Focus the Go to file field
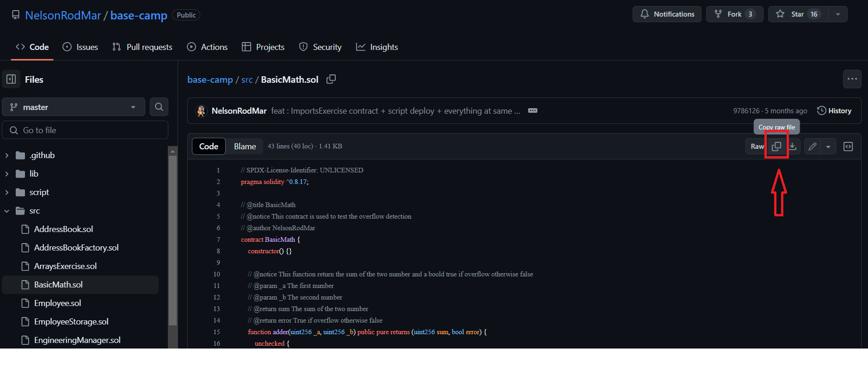The width and height of the screenshot is (868, 367). click(x=85, y=130)
